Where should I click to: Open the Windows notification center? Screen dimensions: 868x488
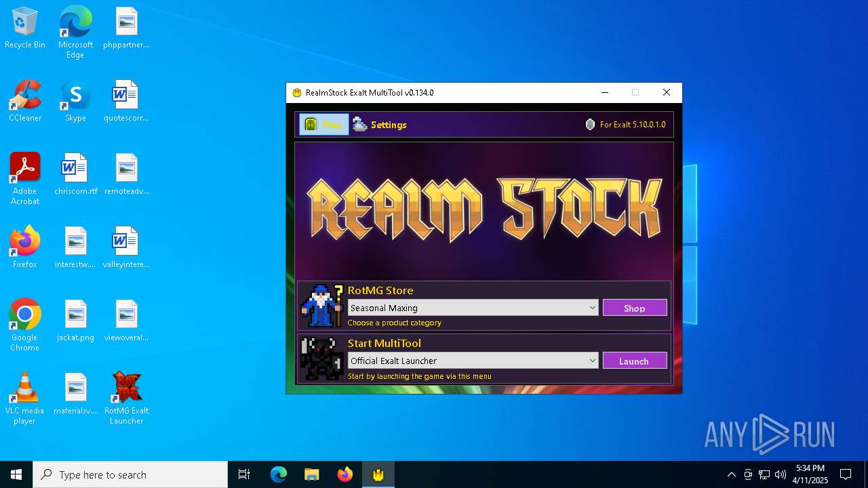point(846,474)
